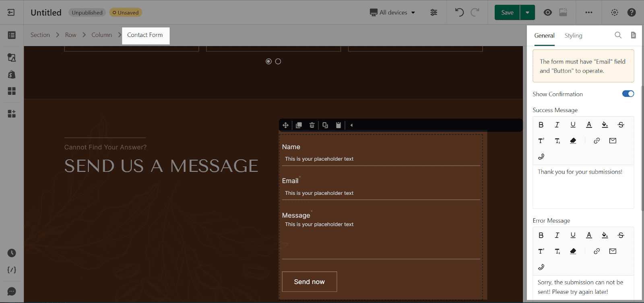Click the Email placeholder input field
This screenshot has width=644, height=303.
pos(381,193)
